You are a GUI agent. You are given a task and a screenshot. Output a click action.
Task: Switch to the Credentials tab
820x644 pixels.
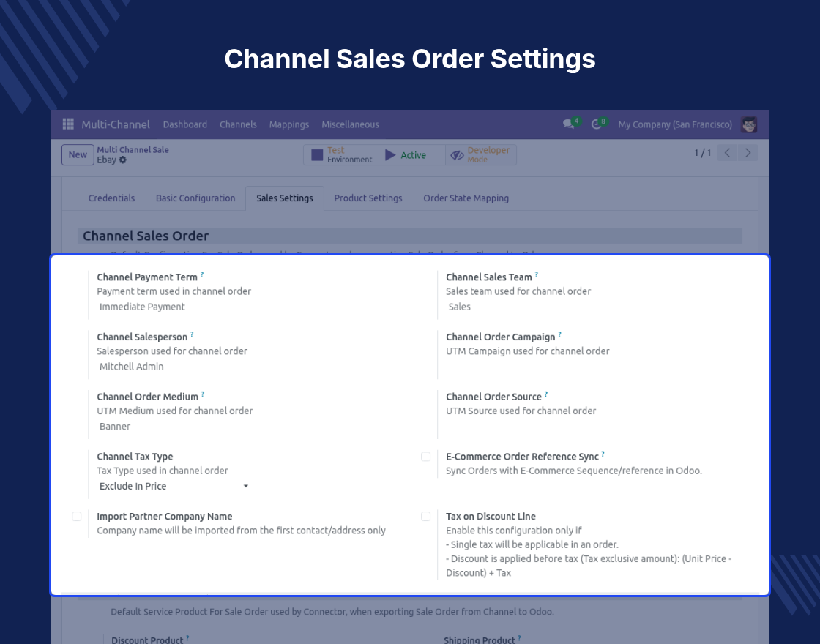coord(111,198)
